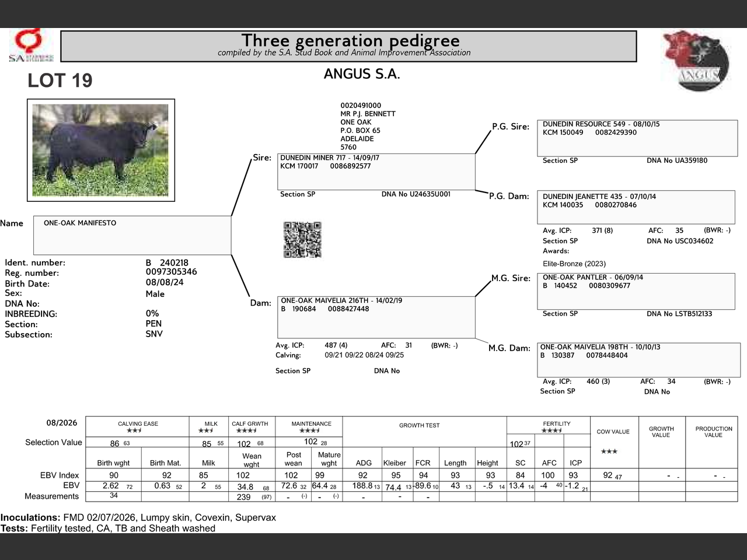Click the PRODUCTION VALUE column header
The image size is (747, 560).
pos(713,432)
